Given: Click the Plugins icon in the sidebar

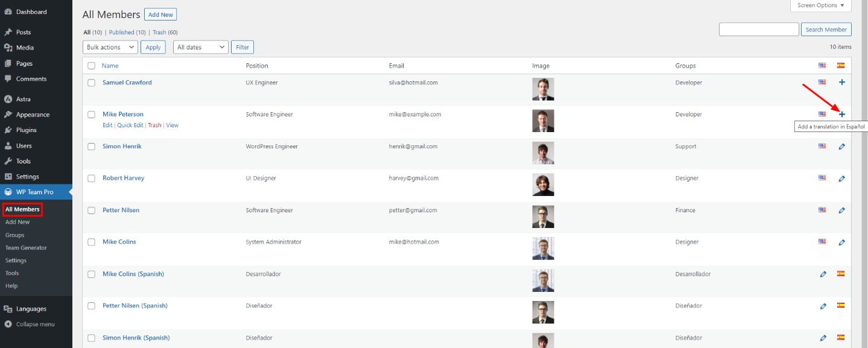Looking at the screenshot, I should (x=8, y=130).
